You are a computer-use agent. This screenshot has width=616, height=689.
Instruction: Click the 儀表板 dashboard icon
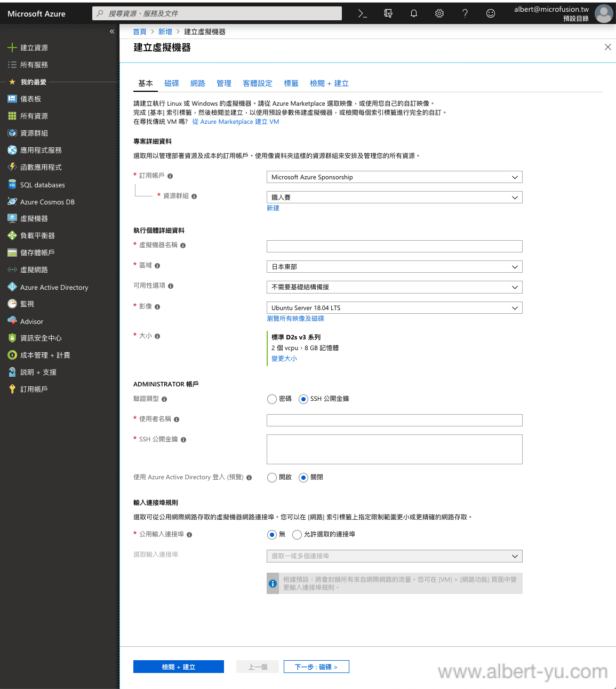(x=12, y=99)
